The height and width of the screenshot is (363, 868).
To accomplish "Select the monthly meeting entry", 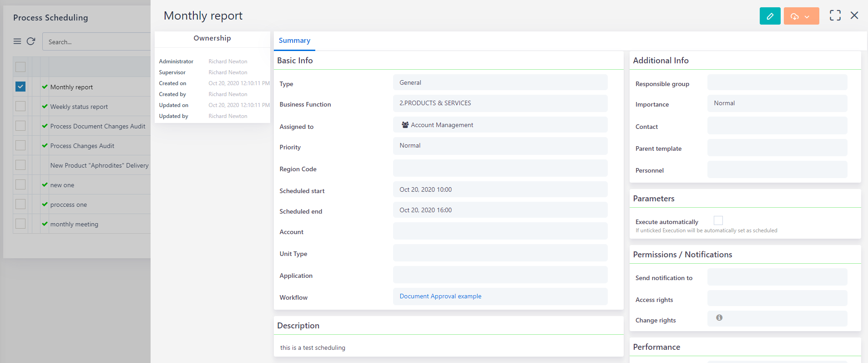I will tap(74, 224).
